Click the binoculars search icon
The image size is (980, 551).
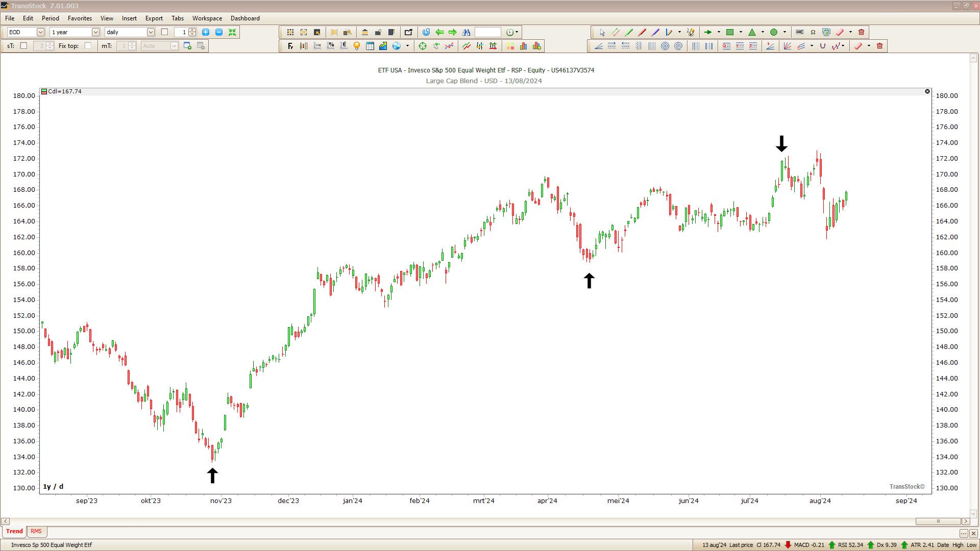tap(466, 32)
